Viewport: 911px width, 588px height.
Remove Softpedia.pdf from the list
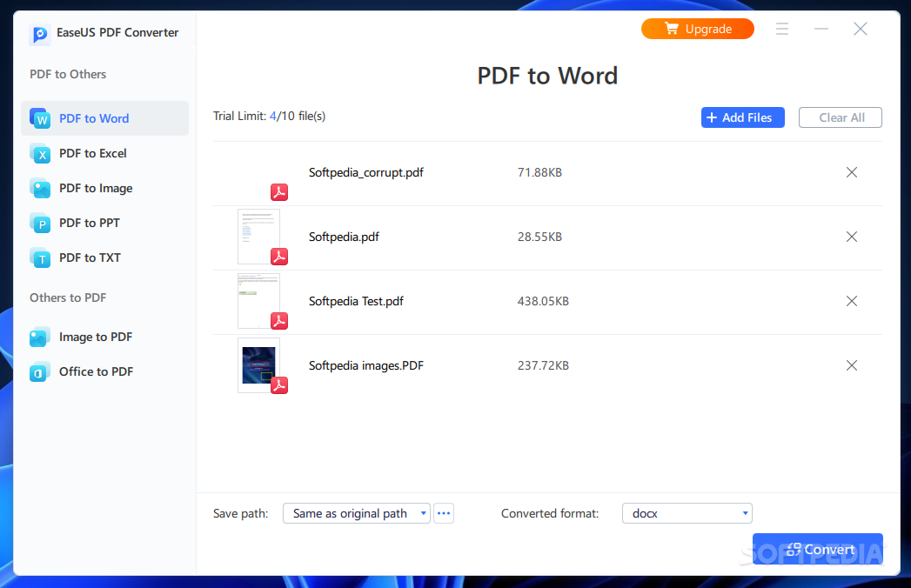tap(852, 237)
